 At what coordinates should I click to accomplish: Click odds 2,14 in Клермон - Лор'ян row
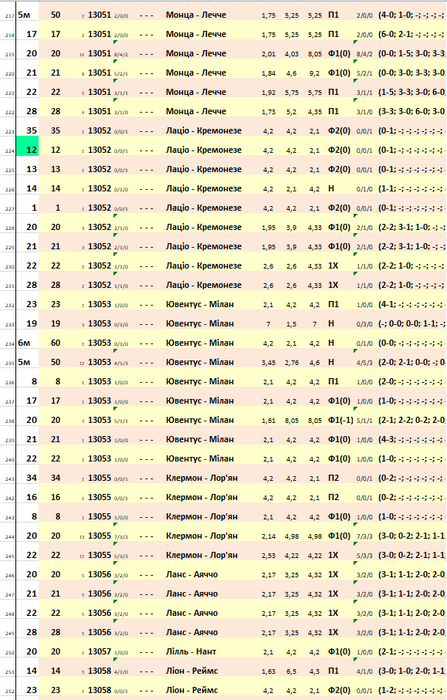tap(268, 537)
